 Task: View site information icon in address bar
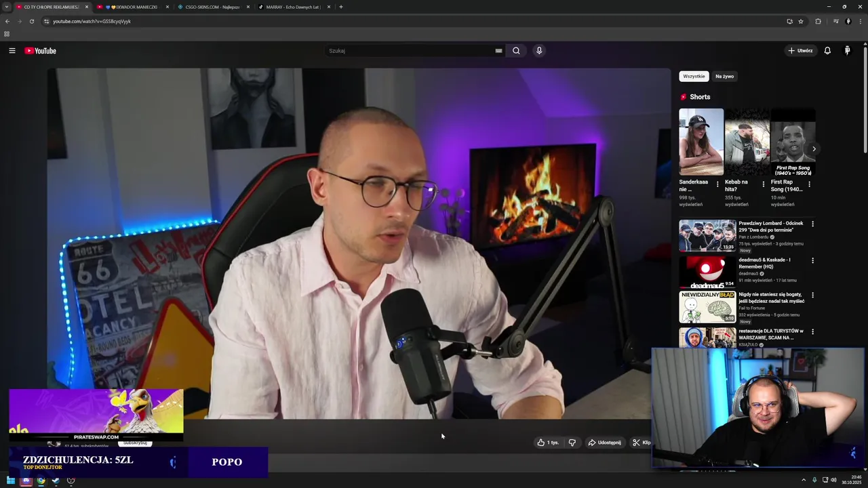pos(46,21)
